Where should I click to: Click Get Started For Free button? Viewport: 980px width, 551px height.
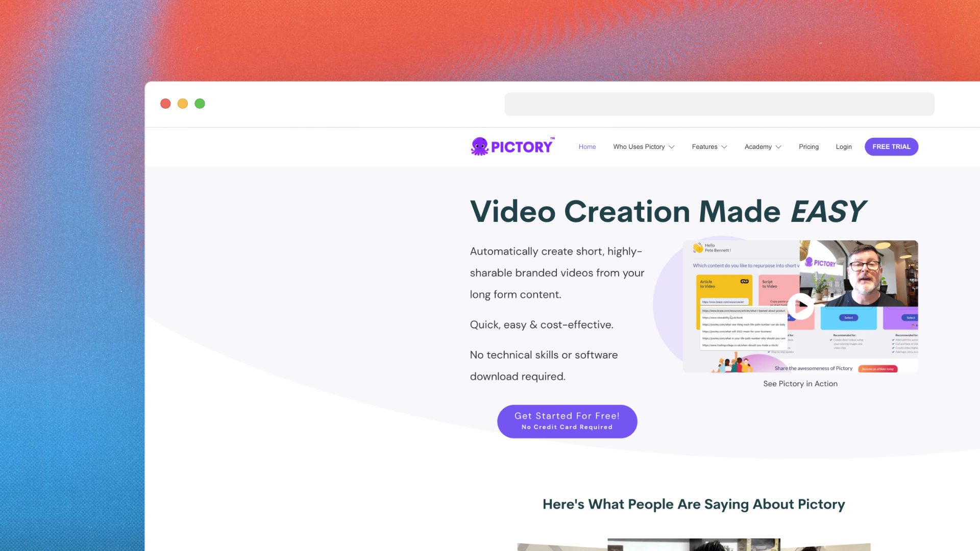[x=567, y=420]
